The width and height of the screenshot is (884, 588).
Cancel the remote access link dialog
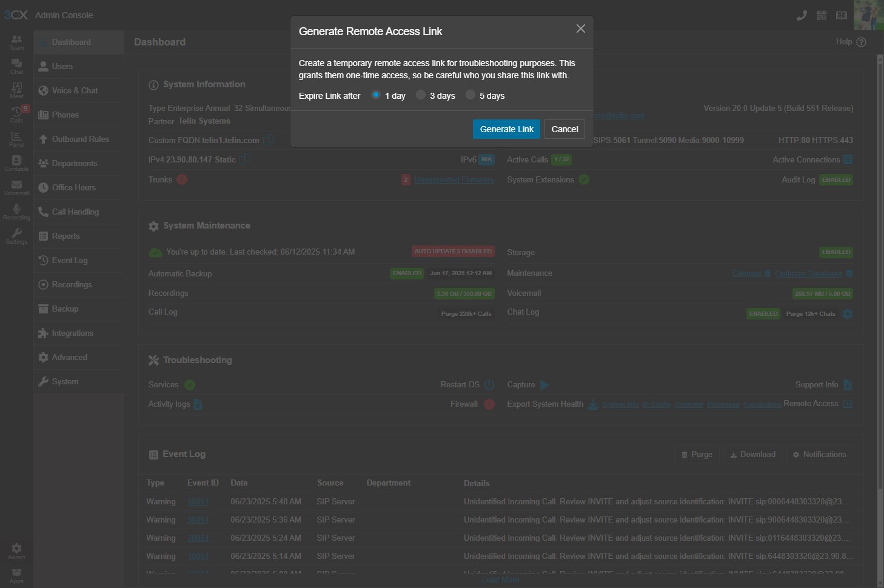(x=564, y=129)
